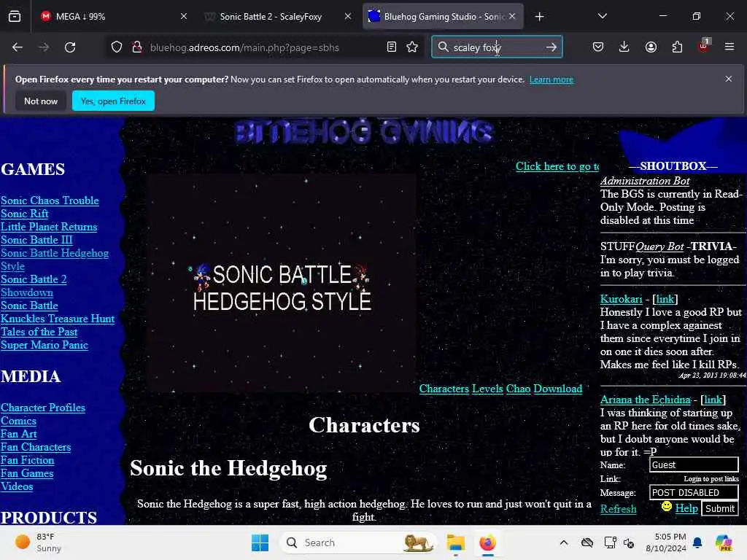Jump to Characters section link
Viewport: 747px width, 560px height.
(444, 389)
